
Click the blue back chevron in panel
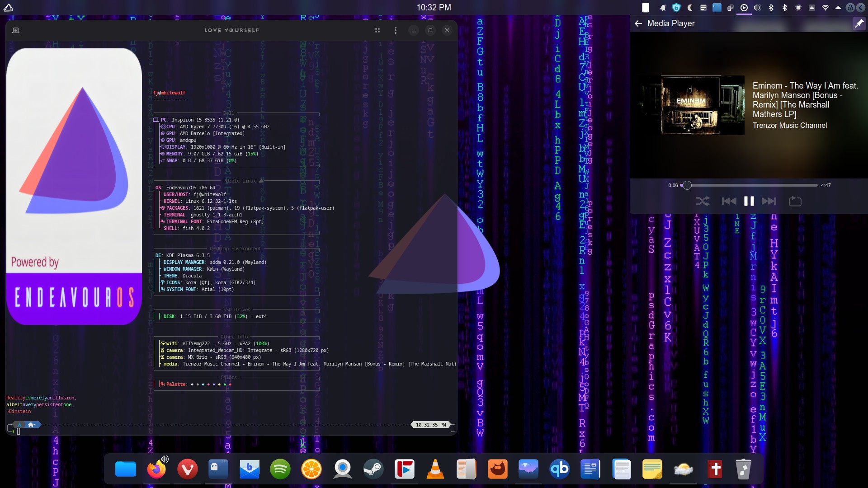click(x=861, y=8)
